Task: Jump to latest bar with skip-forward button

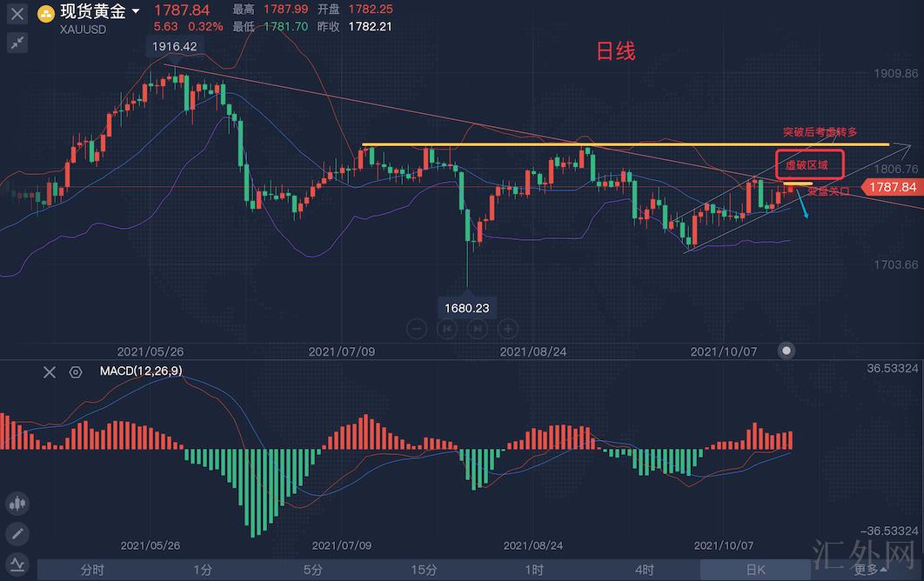Action: [478, 329]
